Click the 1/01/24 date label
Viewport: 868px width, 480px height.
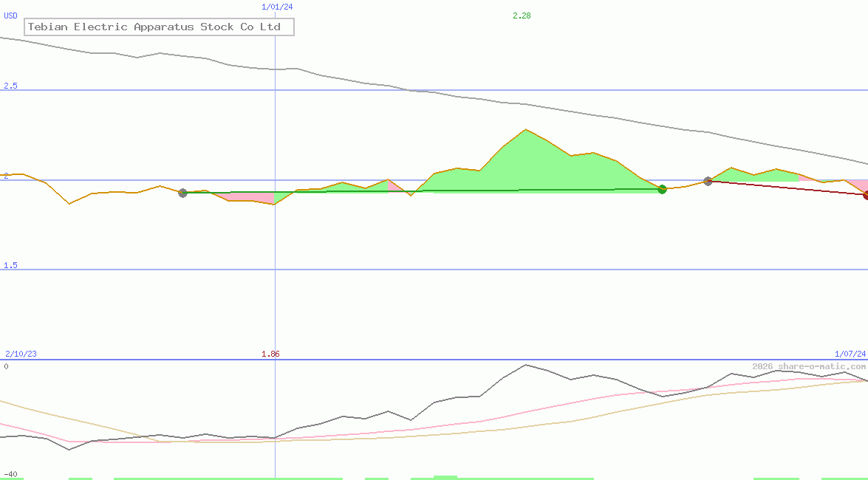(x=277, y=7)
